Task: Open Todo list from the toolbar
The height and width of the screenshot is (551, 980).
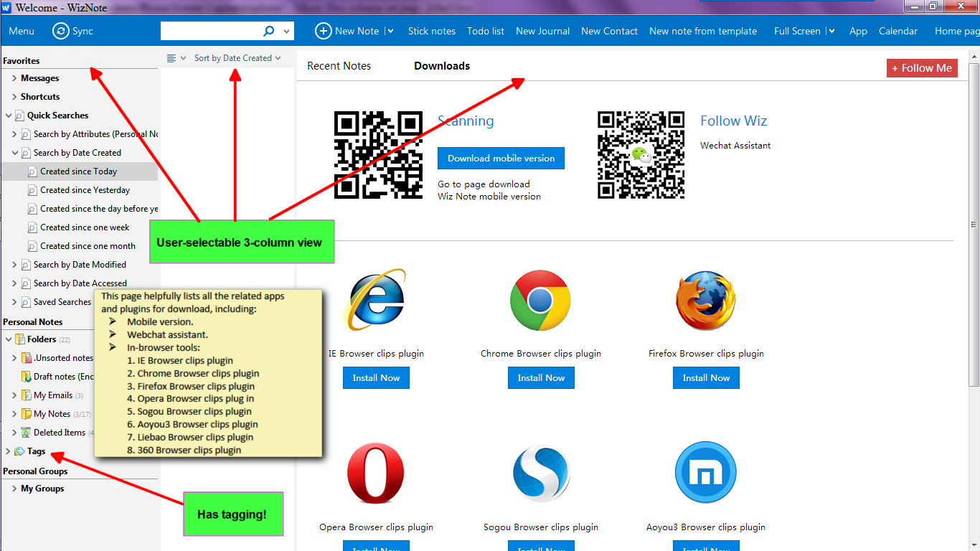Action: pos(486,31)
